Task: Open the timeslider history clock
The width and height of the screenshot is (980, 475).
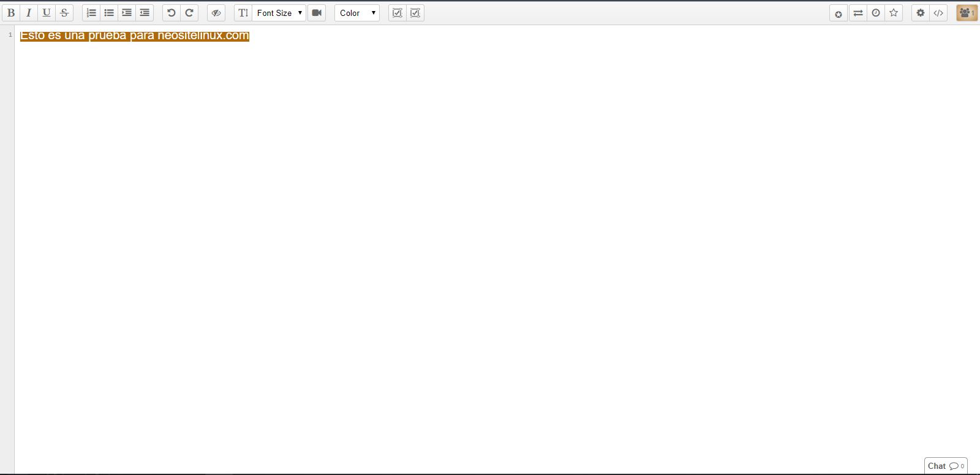Action: [876, 13]
